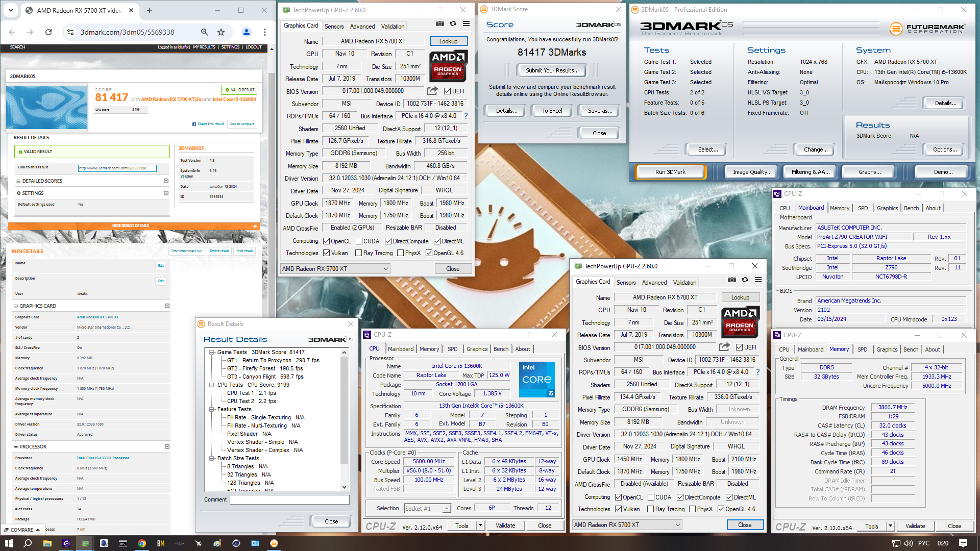Click Bus Interface question mark in top GPU-Z

[x=465, y=116]
